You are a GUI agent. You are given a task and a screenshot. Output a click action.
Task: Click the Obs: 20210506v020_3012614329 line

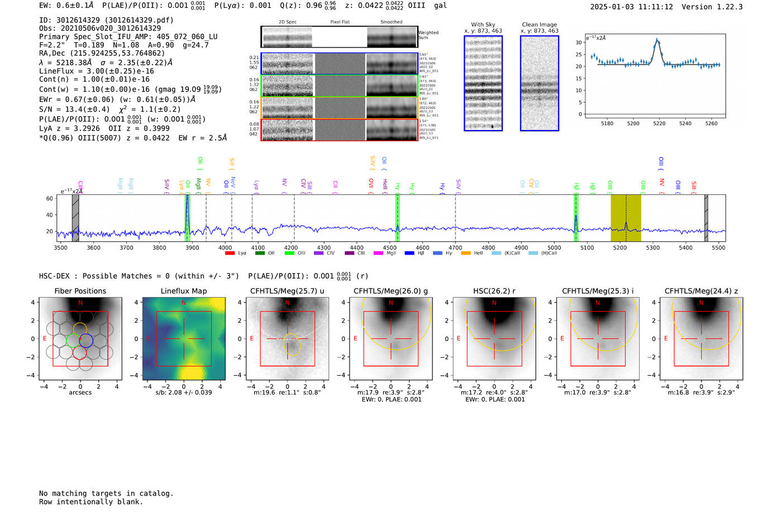(100, 28)
